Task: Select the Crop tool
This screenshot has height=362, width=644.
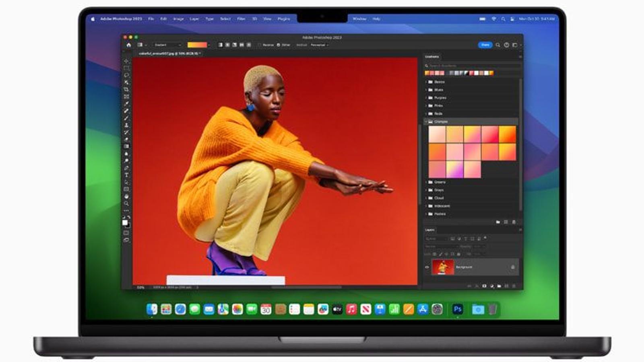Action: tap(126, 89)
